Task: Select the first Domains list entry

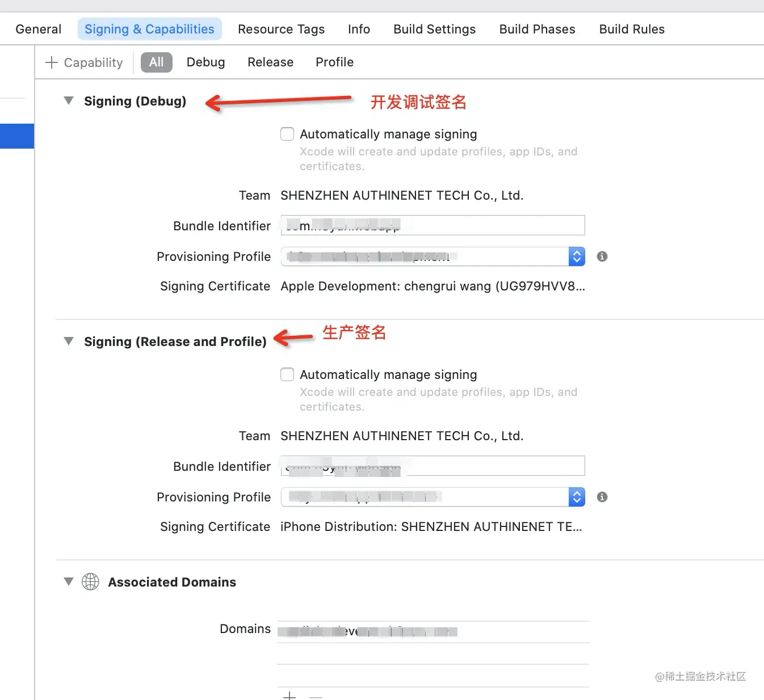Action: tap(433, 631)
